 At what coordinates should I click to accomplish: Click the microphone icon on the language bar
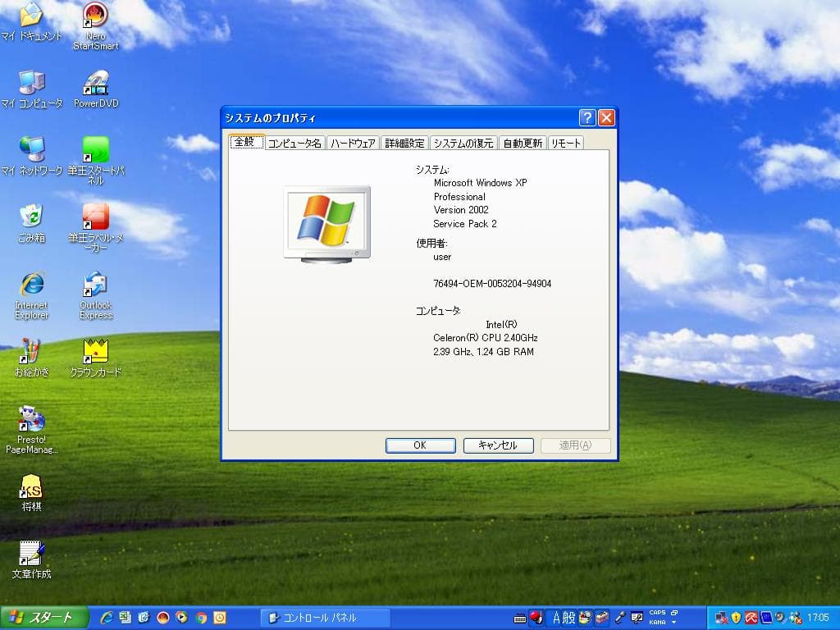click(x=619, y=616)
